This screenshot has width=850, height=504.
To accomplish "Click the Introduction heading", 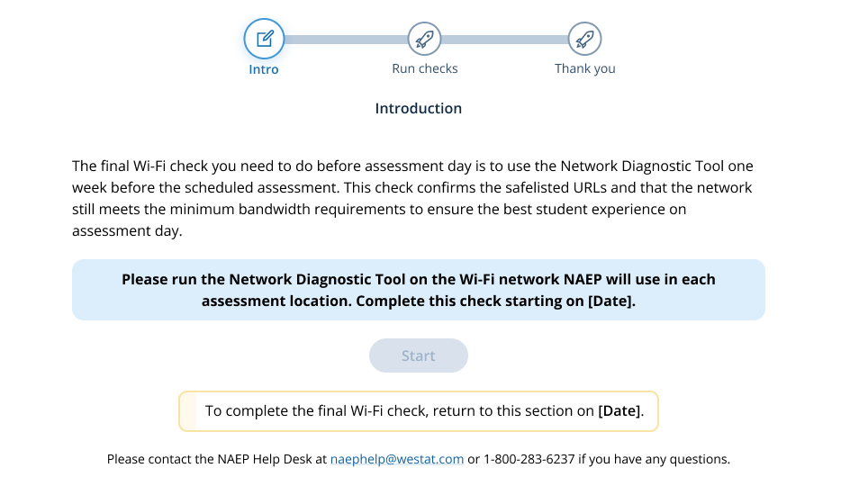I will [419, 108].
